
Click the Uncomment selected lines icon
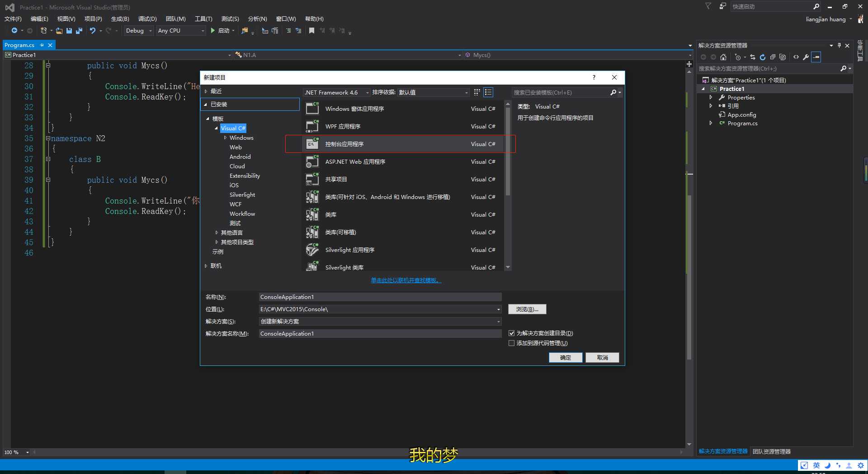[x=298, y=30]
